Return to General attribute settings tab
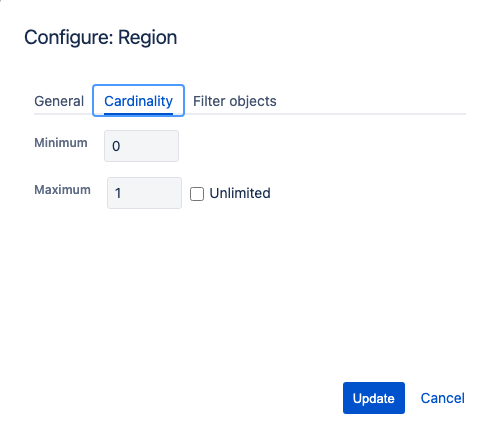 coord(59,101)
